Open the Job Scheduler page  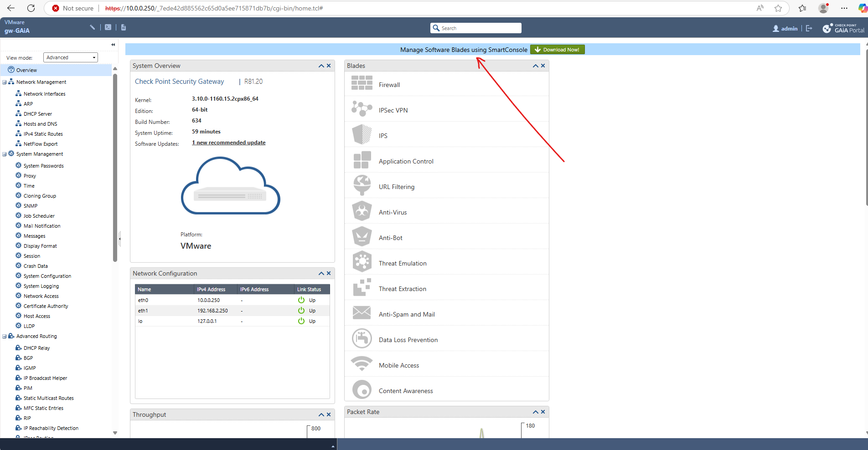[x=39, y=216]
